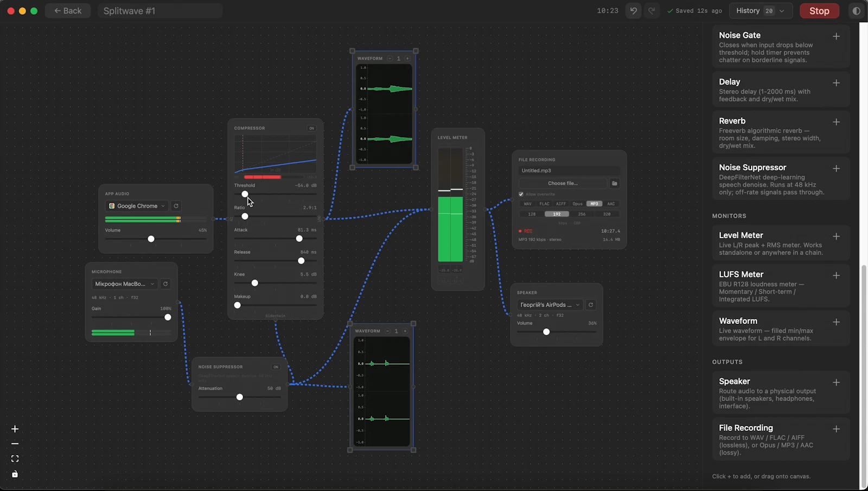Click the Microphone Gain slider handle
The height and width of the screenshot is (491, 868).
pyautogui.click(x=168, y=317)
